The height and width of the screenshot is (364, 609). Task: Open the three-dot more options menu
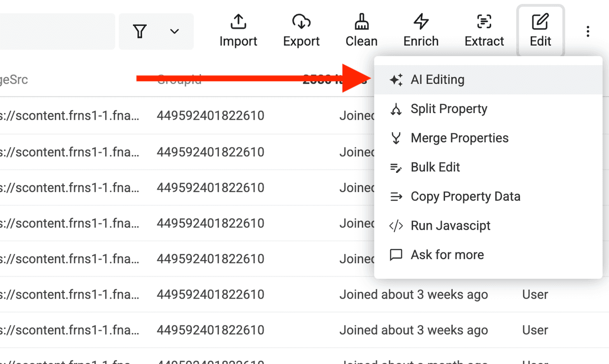click(x=588, y=31)
